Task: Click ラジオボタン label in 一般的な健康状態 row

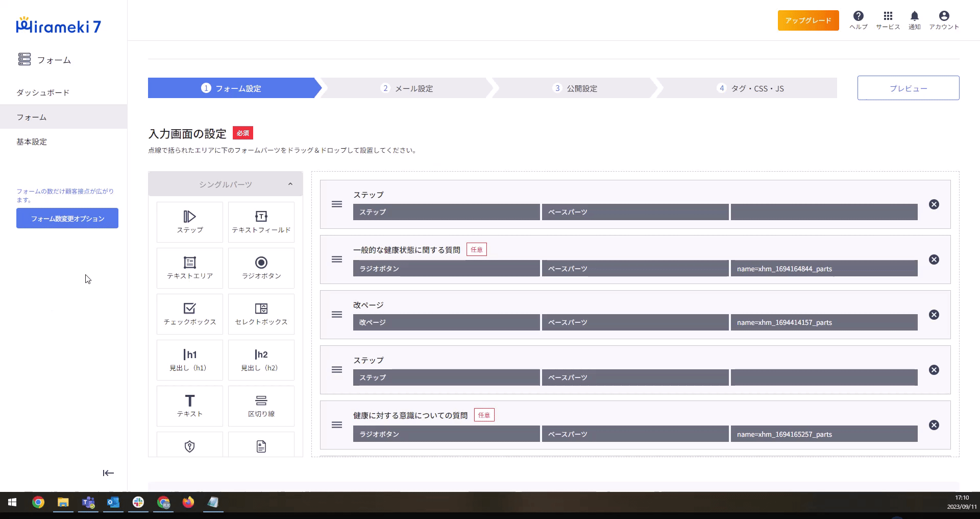Action: point(446,269)
